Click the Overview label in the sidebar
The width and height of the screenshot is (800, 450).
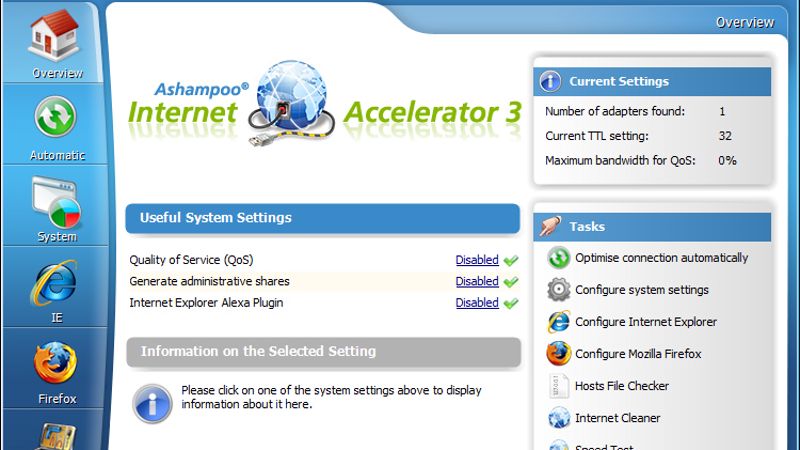click(x=57, y=73)
